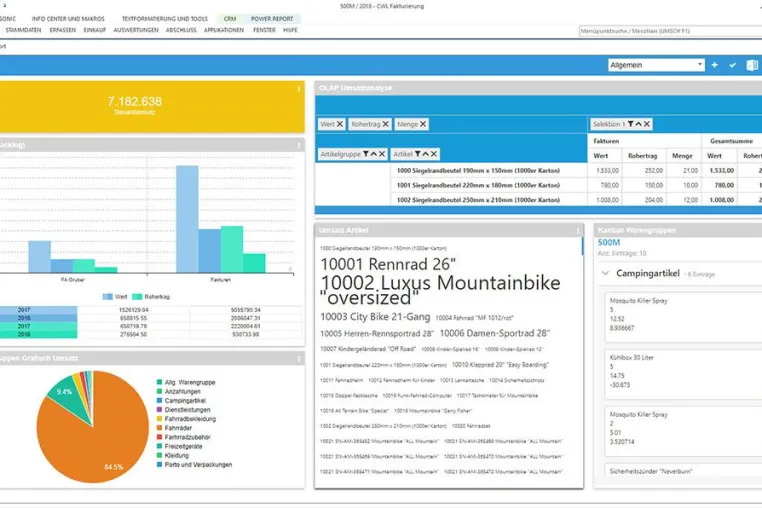Click '10001 Rennrad 26"' in word cloud

click(x=388, y=264)
